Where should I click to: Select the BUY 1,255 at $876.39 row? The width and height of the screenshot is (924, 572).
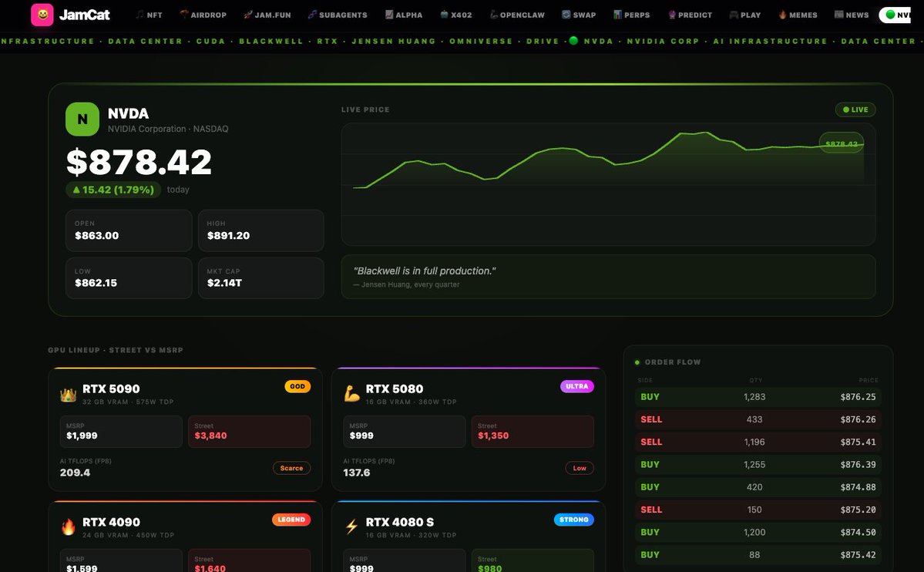point(758,465)
